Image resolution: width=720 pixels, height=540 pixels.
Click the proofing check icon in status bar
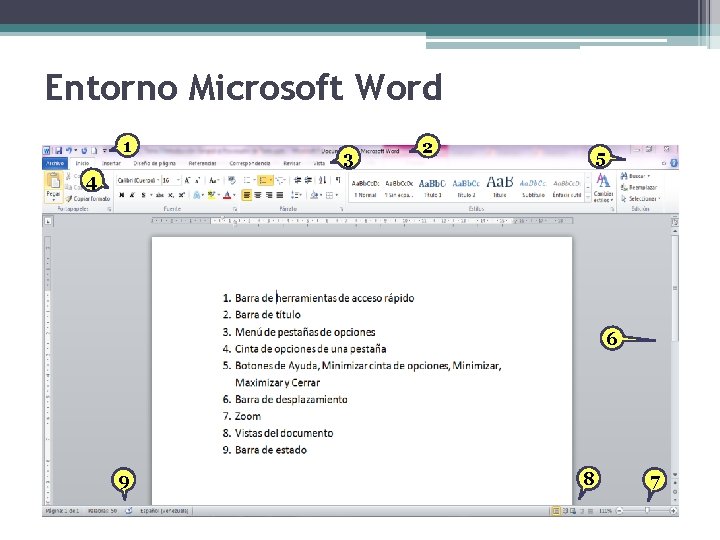[129, 511]
